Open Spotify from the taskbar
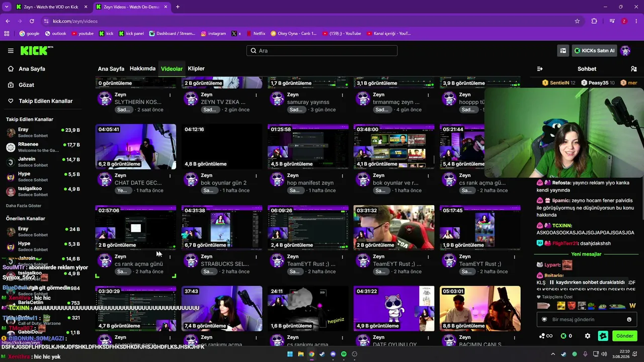 point(344,354)
